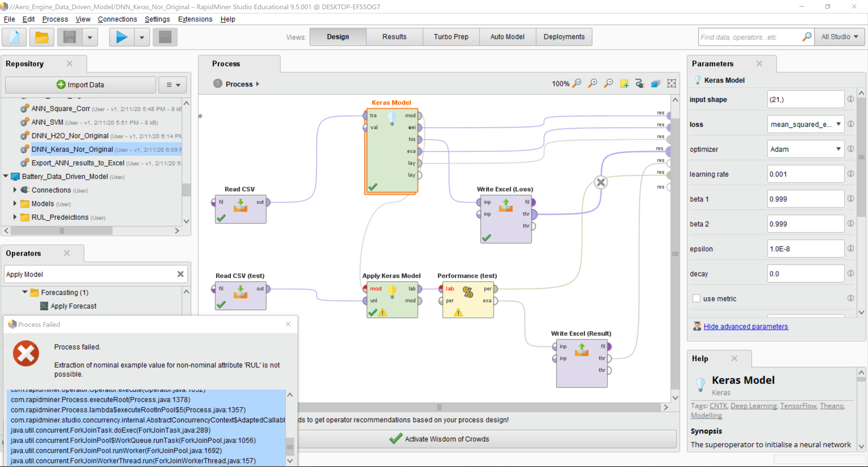Close the Process Failed dialog

click(x=288, y=324)
